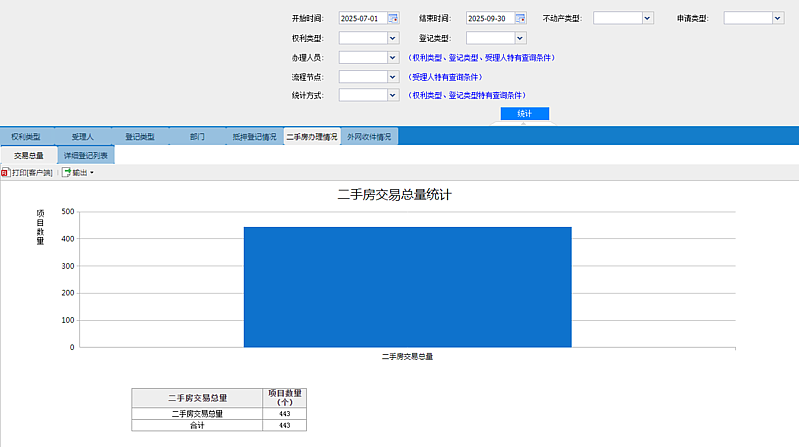Select the 二手房办理情况 tab
Viewport: 799px width, 447px height.
312,137
